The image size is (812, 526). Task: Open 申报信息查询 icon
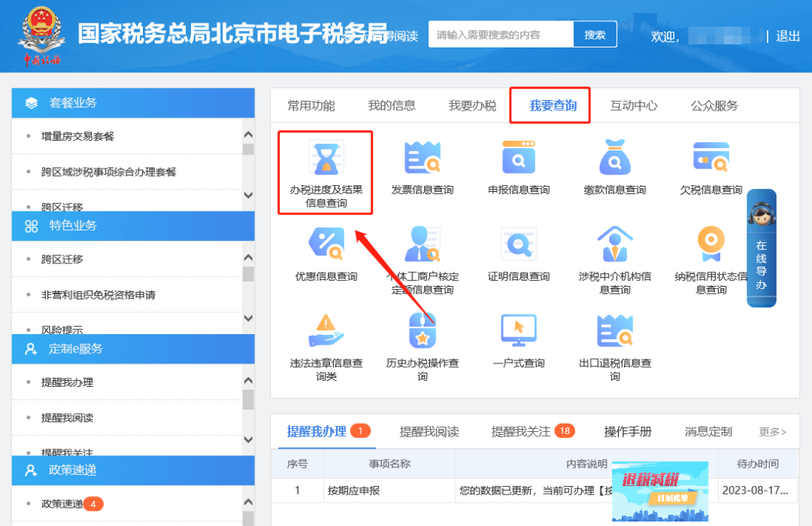coord(518,157)
